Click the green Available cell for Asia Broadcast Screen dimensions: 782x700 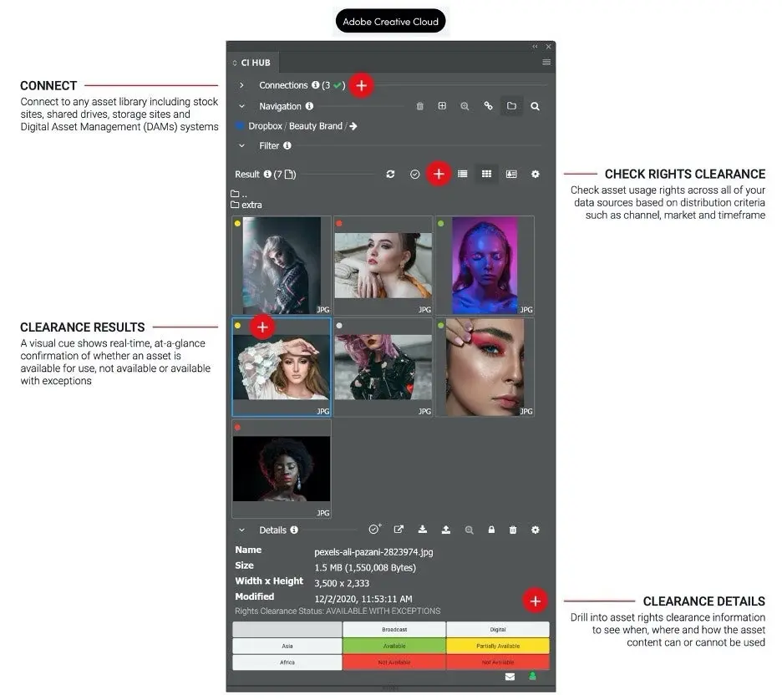tap(394, 646)
